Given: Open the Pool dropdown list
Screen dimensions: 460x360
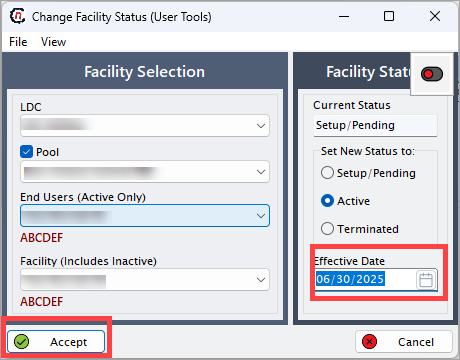Looking at the screenshot, I should coord(145,172).
